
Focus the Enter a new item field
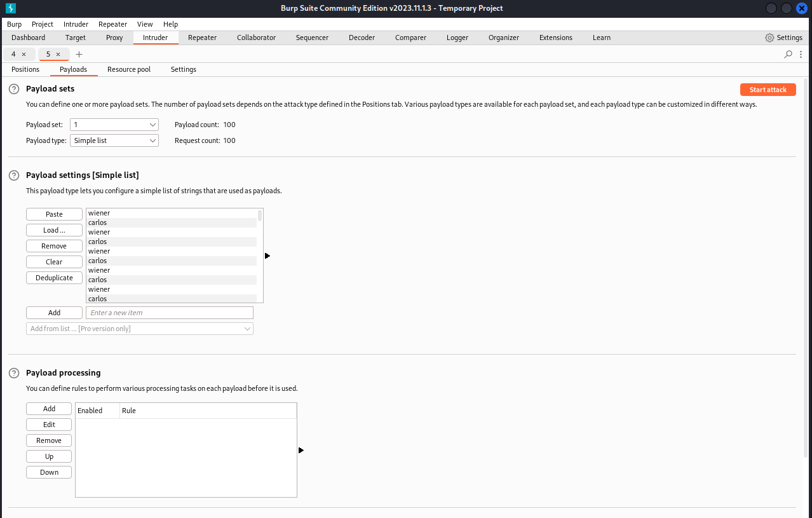click(x=170, y=313)
